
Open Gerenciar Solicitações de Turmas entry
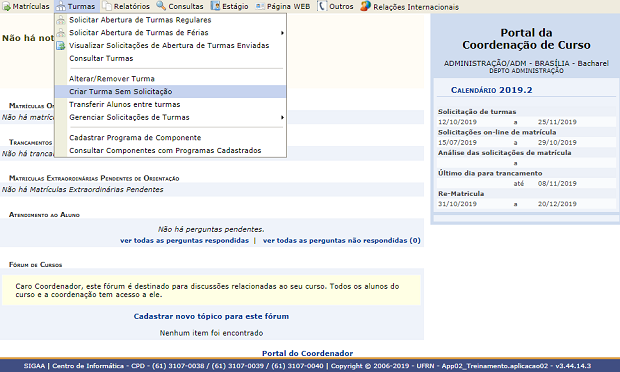point(129,117)
